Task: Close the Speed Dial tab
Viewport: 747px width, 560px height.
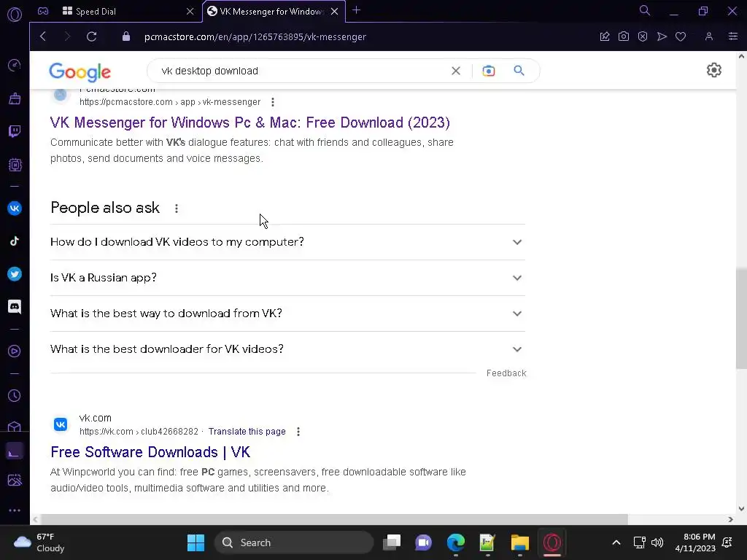Action: [190, 11]
